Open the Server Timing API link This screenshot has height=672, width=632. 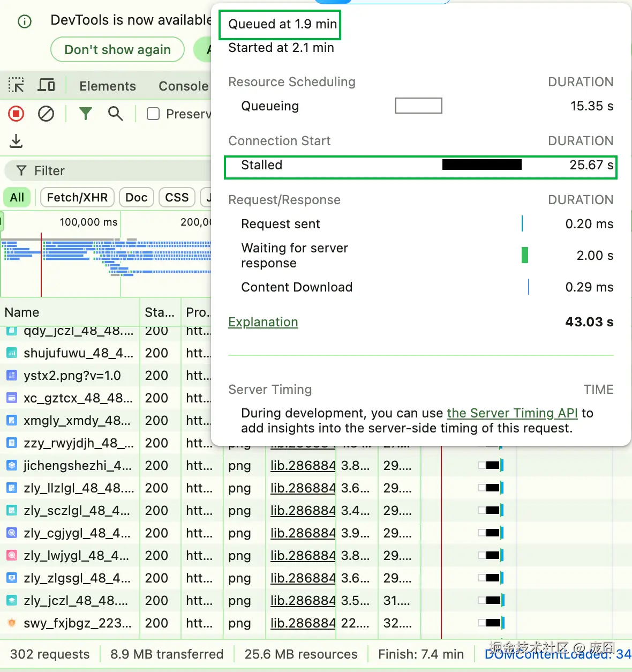pos(512,413)
